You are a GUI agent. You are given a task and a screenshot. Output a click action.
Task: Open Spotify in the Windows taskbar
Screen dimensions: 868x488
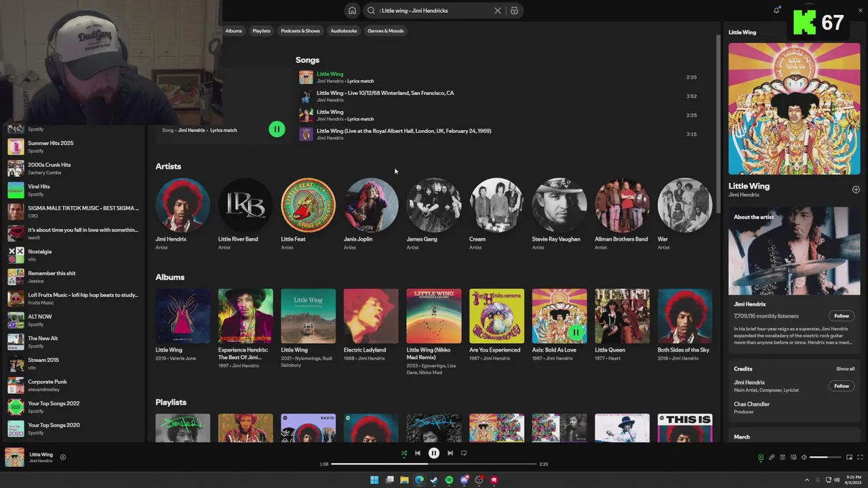[x=449, y=480]
